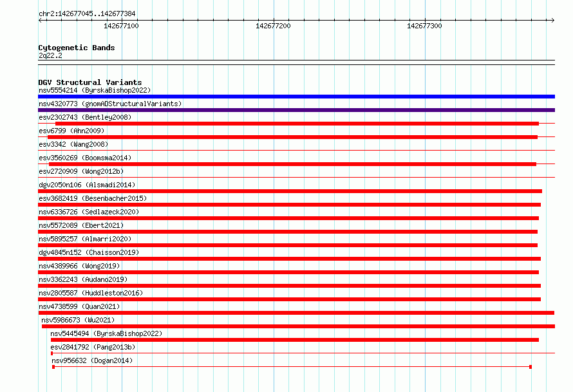Open nsv5572089 (Ebert2021) variant label
This screenshot has height=392, width=573.
pyautogui.click(x=81, y=225)
